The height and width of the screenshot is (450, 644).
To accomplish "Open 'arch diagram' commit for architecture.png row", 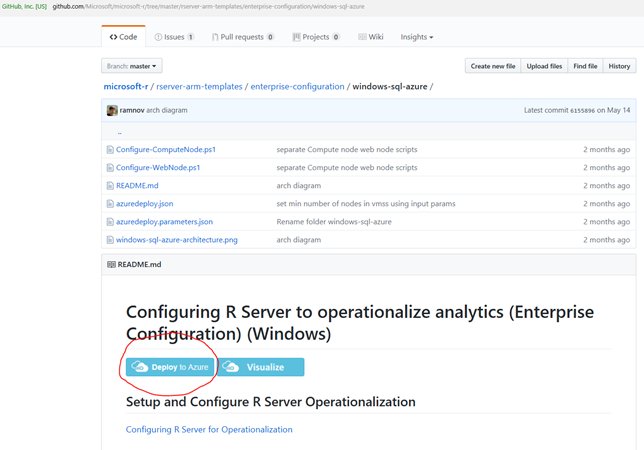I will pos(299,240).
